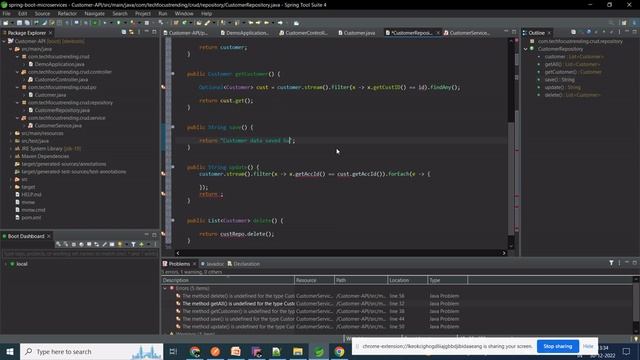This screenshot has width=640, height=360.
Task: Click Hide on the sharing notification
Action: click(588, 346)
